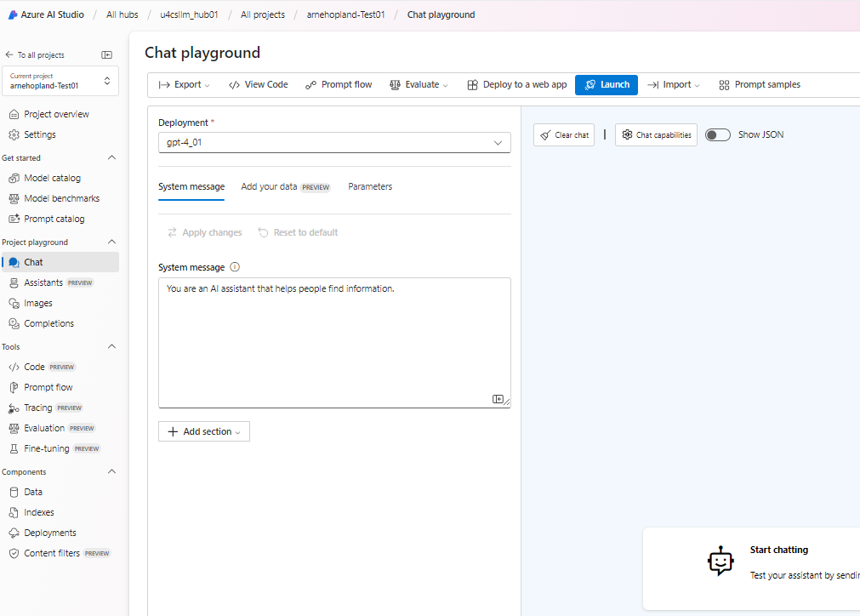860x616 pixels.
Task: Open the Assistants preview playground
Action: (51, 282)
